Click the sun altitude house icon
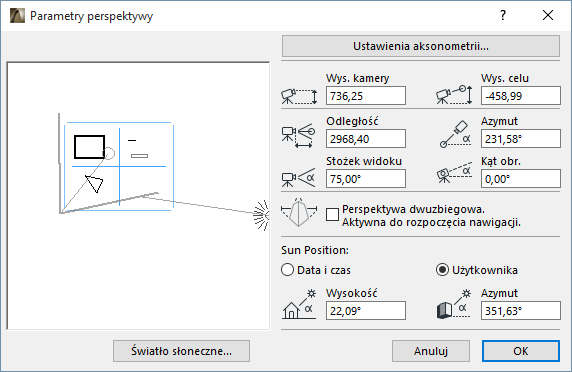572x372 pixels. tap(299, 304)
